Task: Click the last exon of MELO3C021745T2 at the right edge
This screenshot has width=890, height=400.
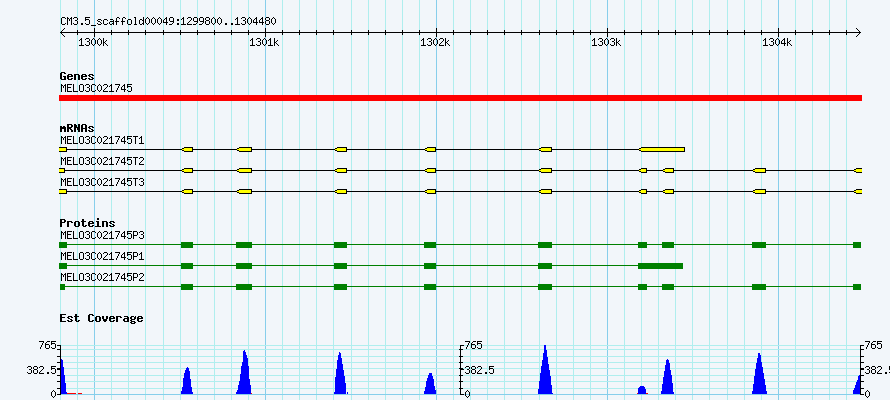Action: pyautogui.click(x=858, y=170)
